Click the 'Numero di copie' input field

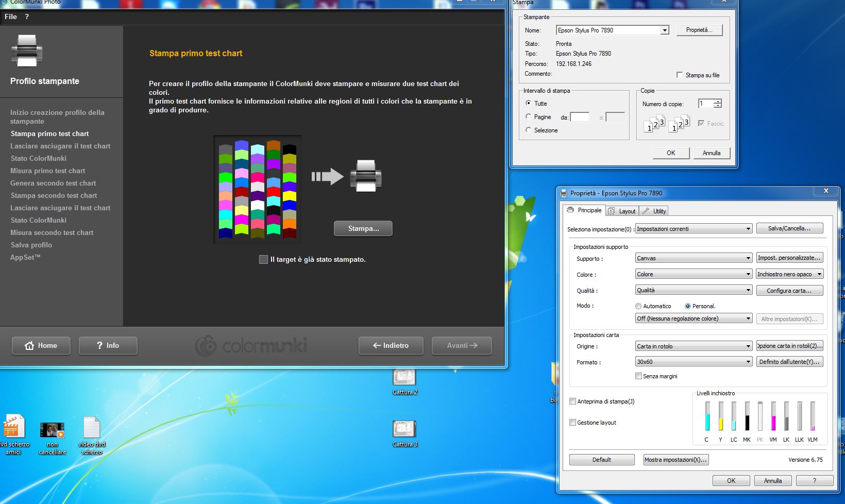[x=706, y=104]
